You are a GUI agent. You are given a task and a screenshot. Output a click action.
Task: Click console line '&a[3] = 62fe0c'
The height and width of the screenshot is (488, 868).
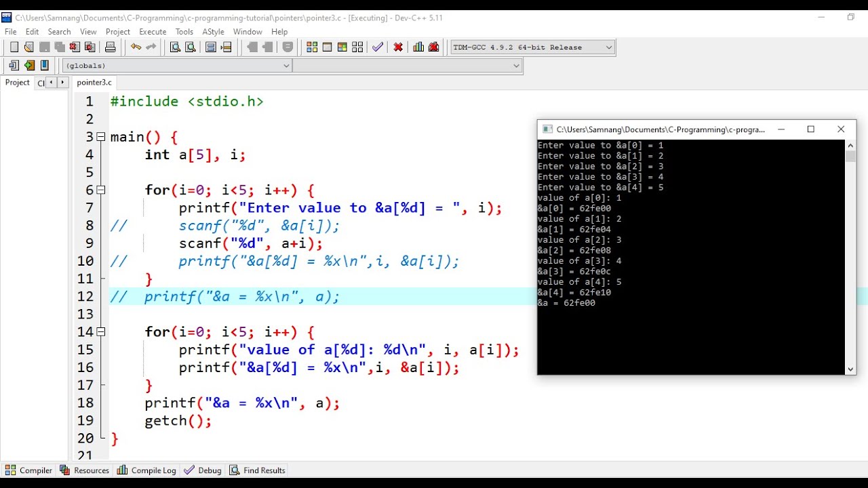(x=574, y=271)
